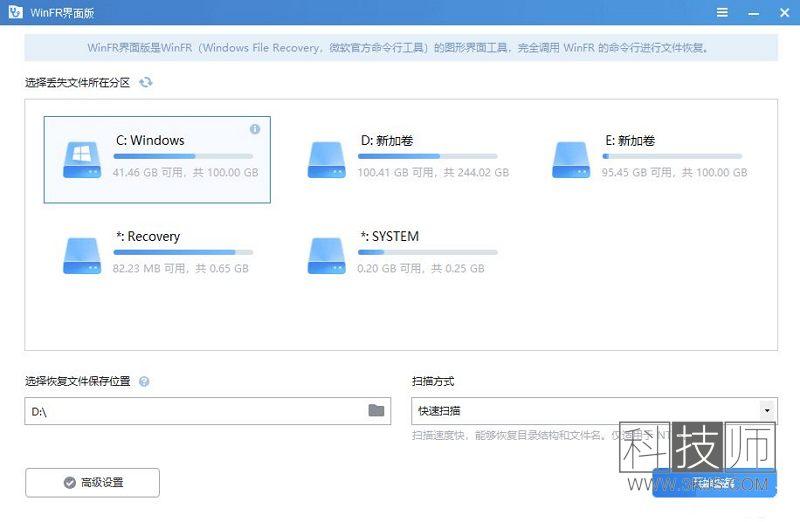
Task: Click the C: Windows drive icon
Action: pos(82,160)
